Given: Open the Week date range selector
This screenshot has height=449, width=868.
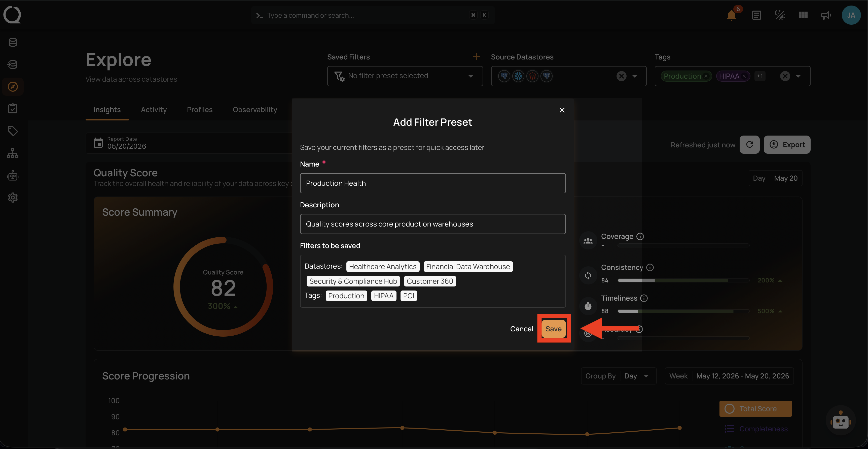Looking at the screenshot, I should tap(729, 376).
